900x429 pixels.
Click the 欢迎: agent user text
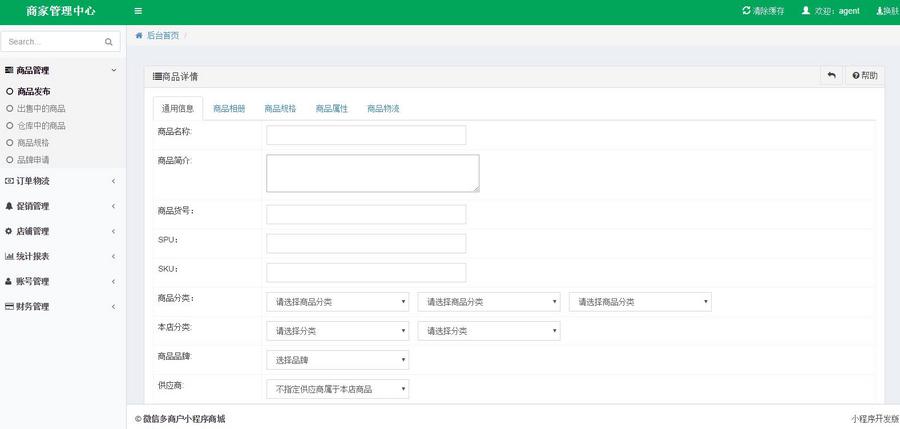[837, 11]
